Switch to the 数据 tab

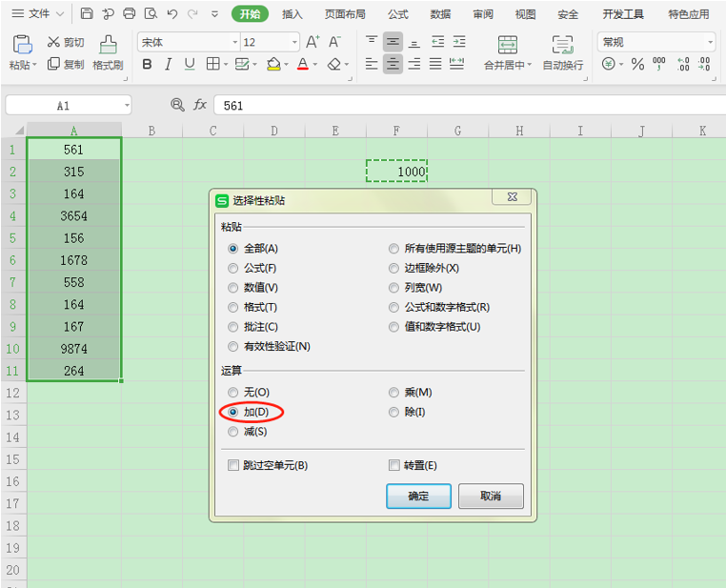(440, 14)
